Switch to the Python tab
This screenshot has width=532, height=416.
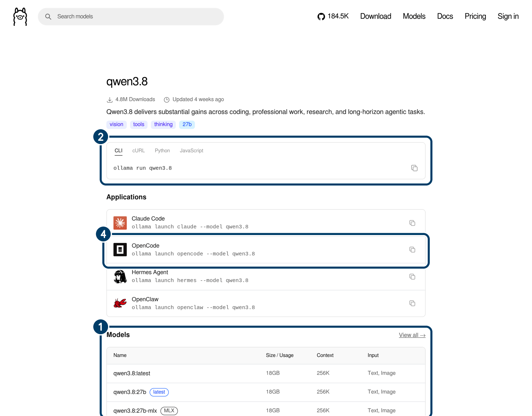point(162,151)
